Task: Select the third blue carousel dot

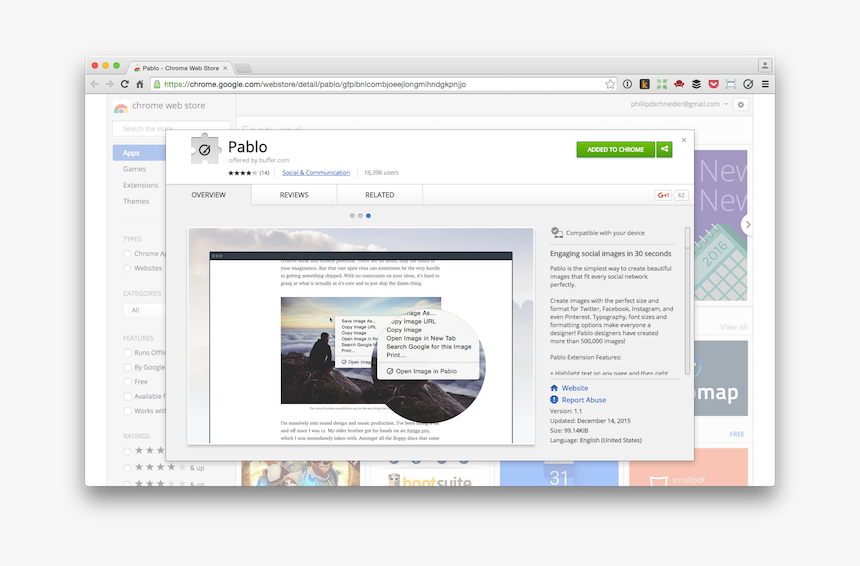Action: (x=369, y=216)
